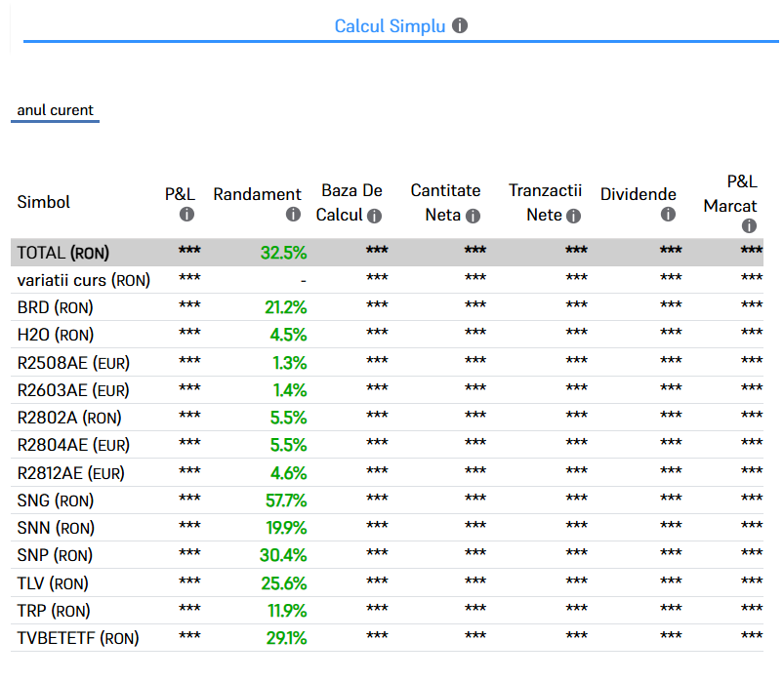Click the Randament column header text
Viewport: 784px width, 681px height.
(257, 194)
